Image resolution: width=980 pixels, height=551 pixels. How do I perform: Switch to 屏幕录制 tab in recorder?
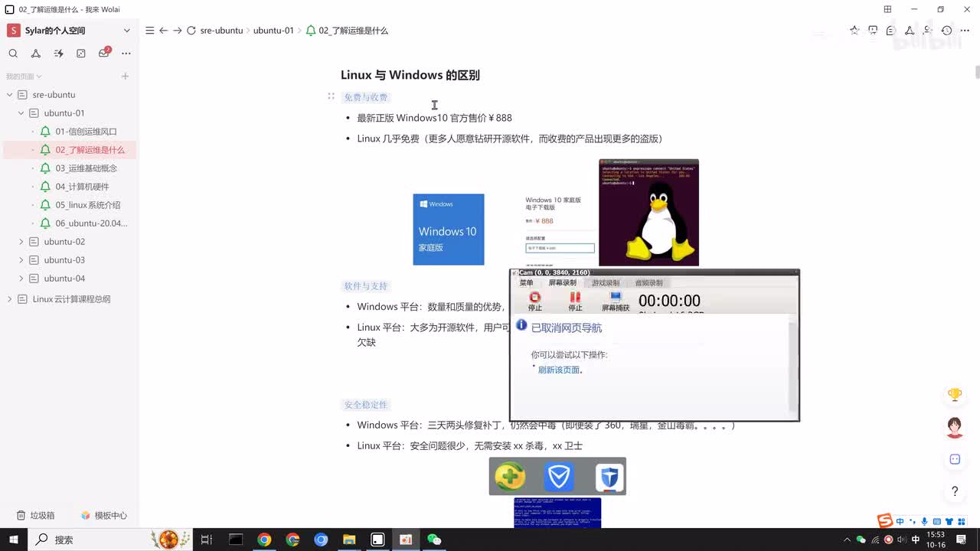(563, 283)
